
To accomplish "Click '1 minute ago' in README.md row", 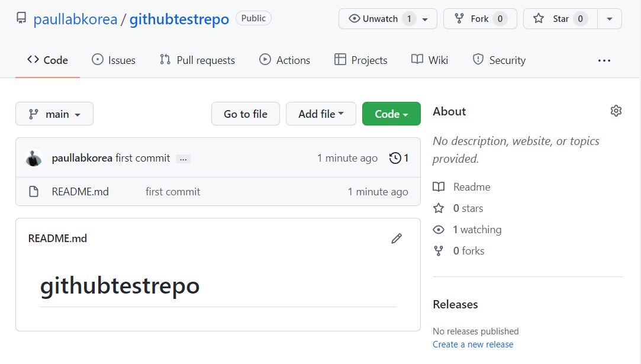I will coord(378,192).
